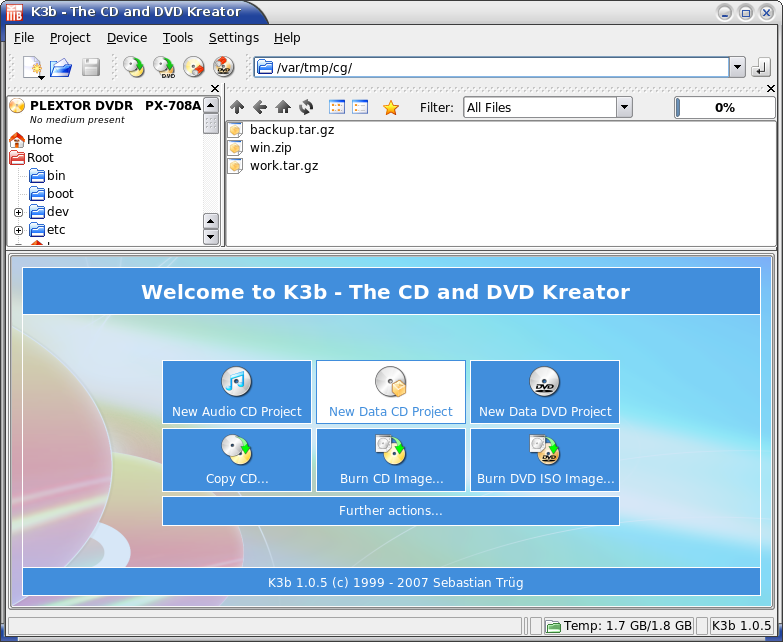Open the Help menu
The image size is (783, 642).
tap(287, 38)
